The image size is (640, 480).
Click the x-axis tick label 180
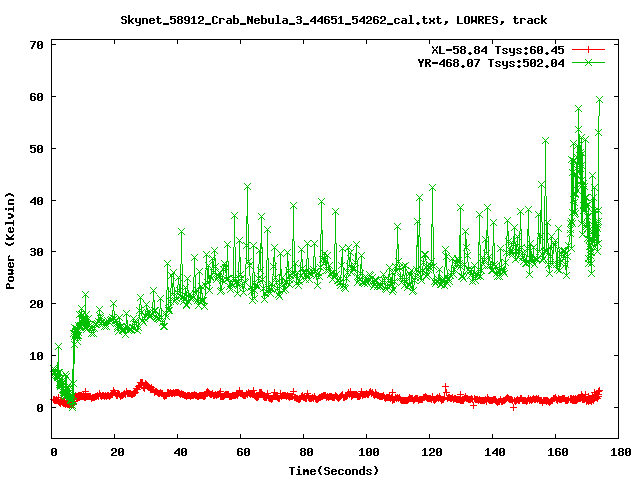[x=621, y=452]
